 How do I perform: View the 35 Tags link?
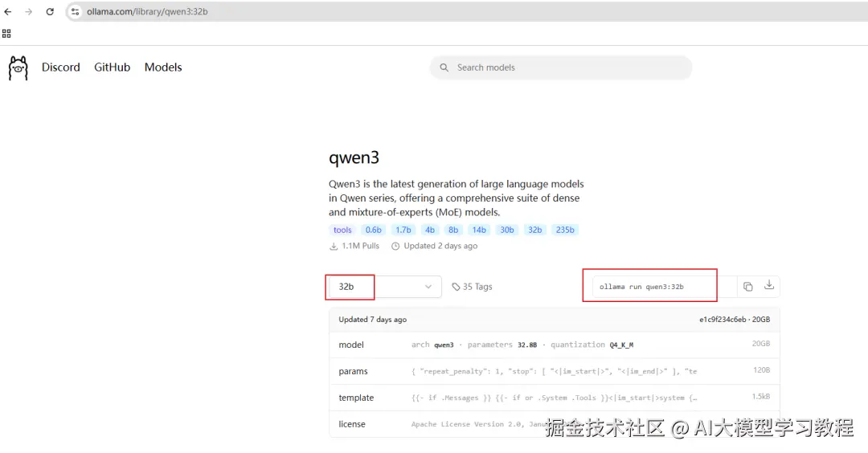pyautogui.click(x=472, y=287)
